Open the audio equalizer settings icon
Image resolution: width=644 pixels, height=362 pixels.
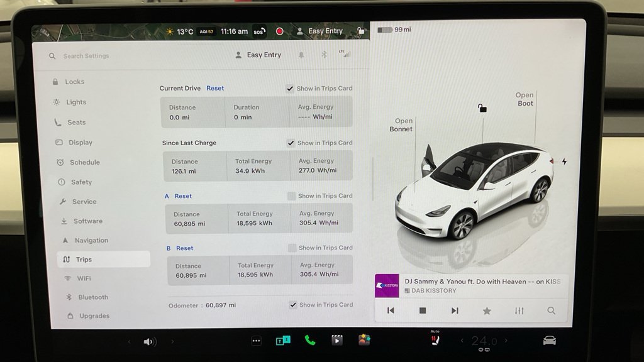pyautogui.click(x=519, y=310)
